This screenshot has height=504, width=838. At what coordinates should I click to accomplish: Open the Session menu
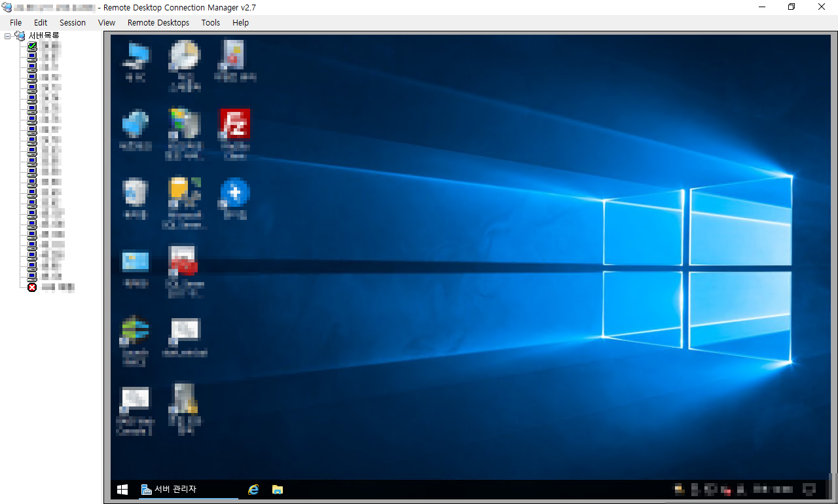pyautogui.click(x=73, y=22)
